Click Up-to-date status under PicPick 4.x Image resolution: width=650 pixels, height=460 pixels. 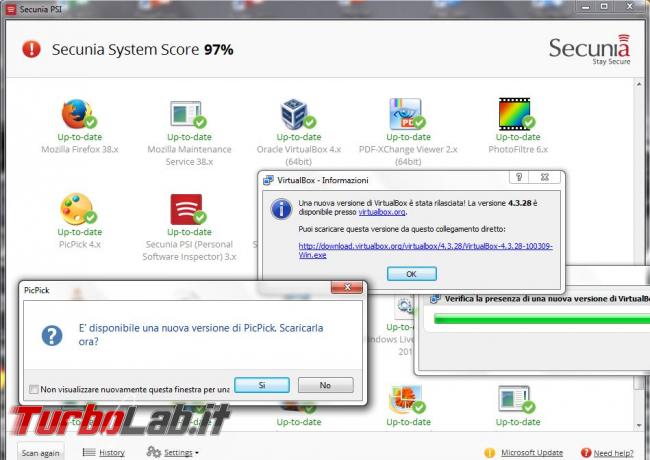(80, 232)
